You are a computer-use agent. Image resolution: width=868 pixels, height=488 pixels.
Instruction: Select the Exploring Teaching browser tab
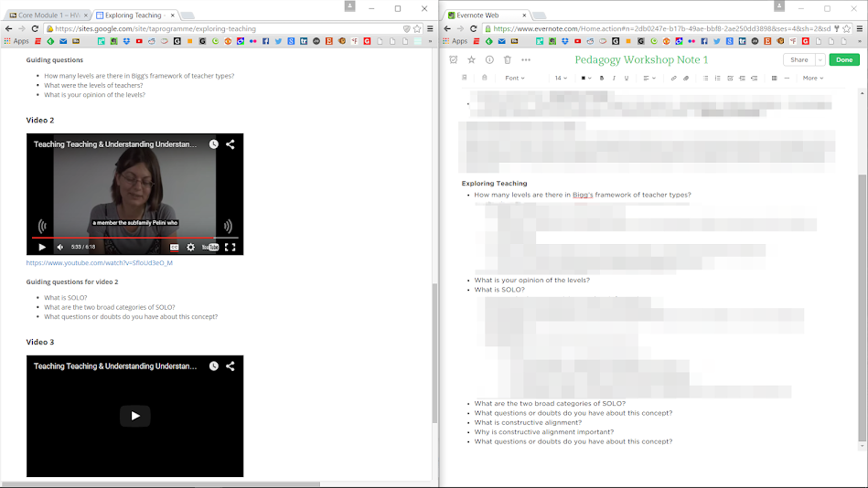pyautogui.click(x=135, y=15)
